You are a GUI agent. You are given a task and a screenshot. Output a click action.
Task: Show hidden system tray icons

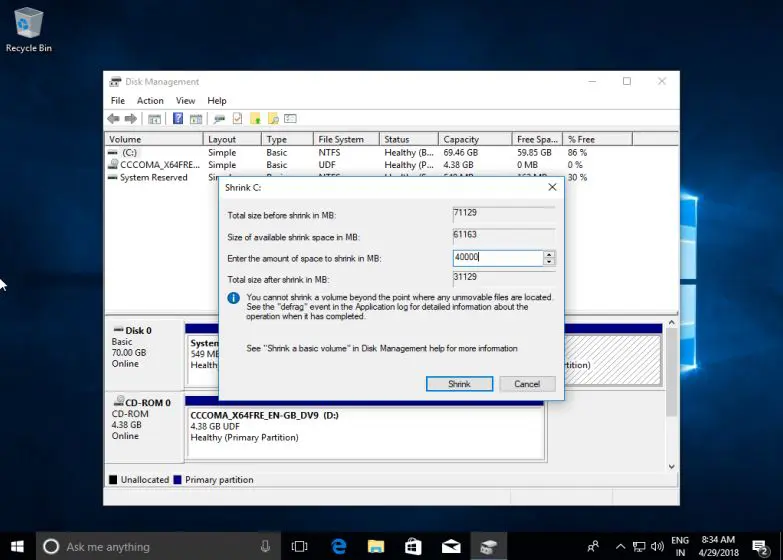(x=620, y=547)
